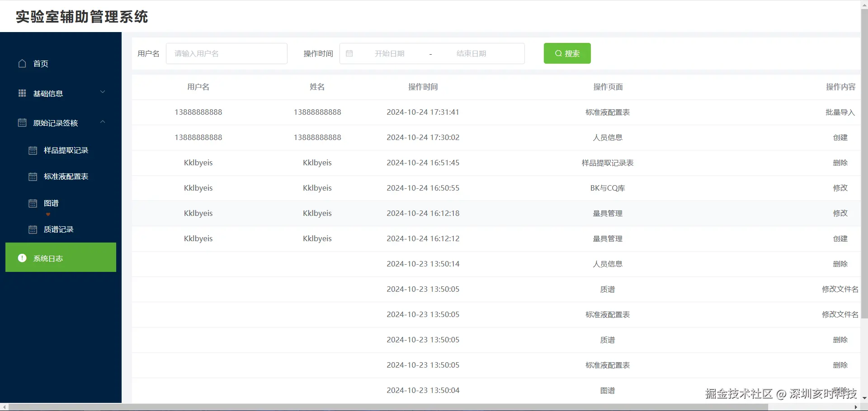
Task: Click the timestamp 2024-10-23 13:50:14
Action: pos(423,264)
